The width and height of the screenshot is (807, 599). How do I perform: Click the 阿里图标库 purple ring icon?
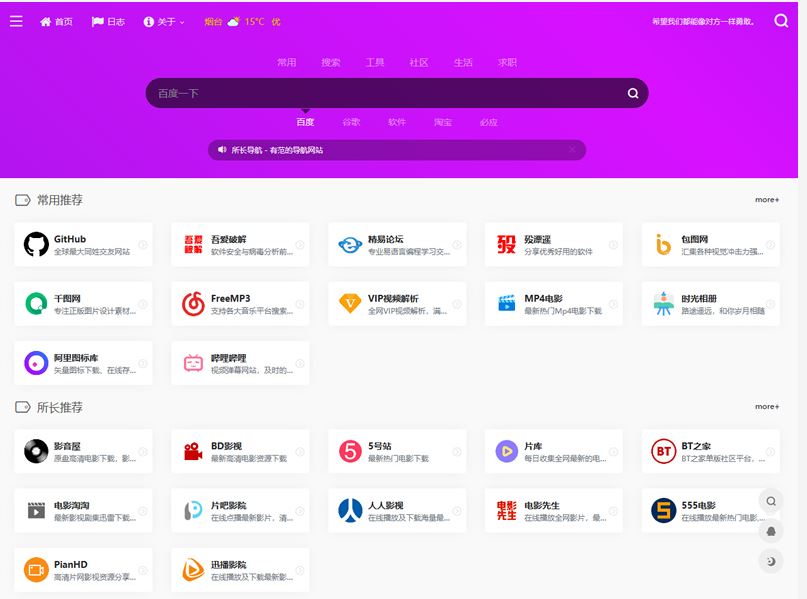36,363
